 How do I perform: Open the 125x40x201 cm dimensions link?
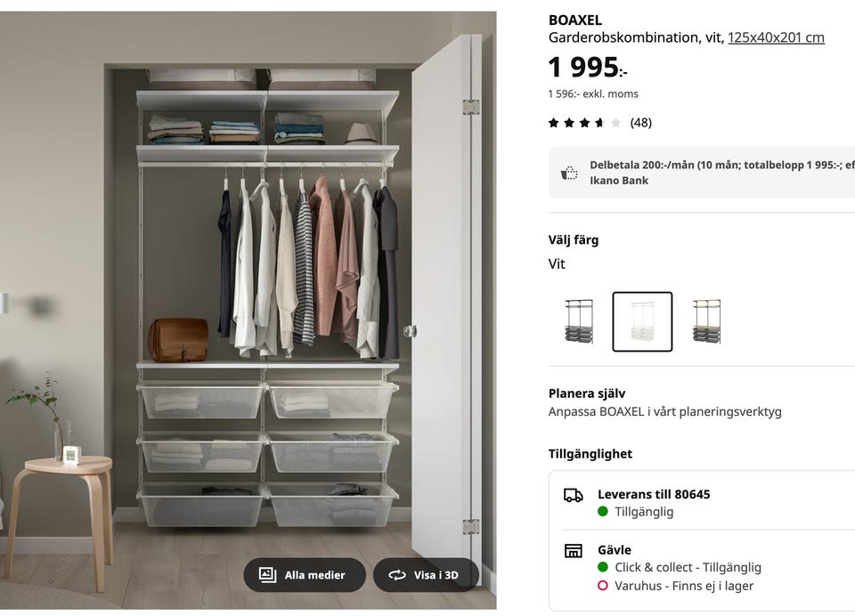[776, 37]
